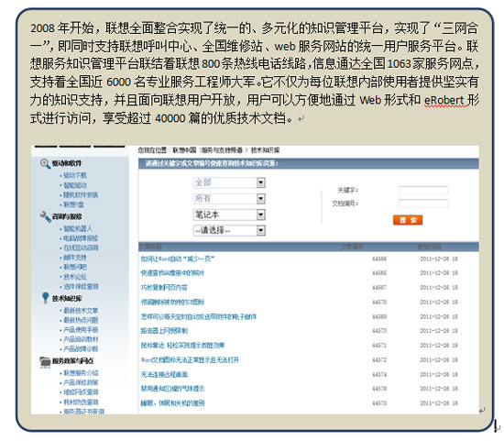Open 技术论坛 sidebar link
Viewport: 504px width, 441px height.
(75, 277)
